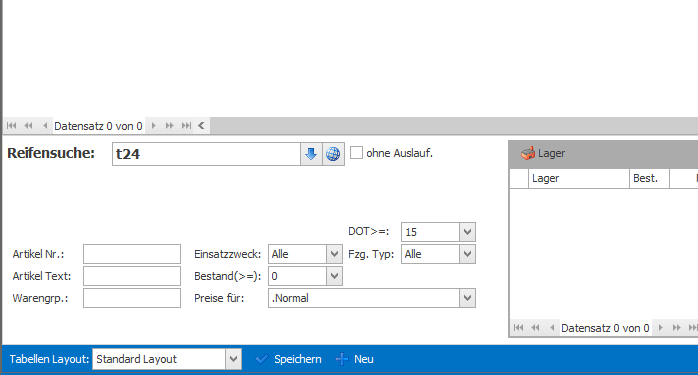Click 'Datensatz 0 von 0' in Lager navigator

pos(605,328)
